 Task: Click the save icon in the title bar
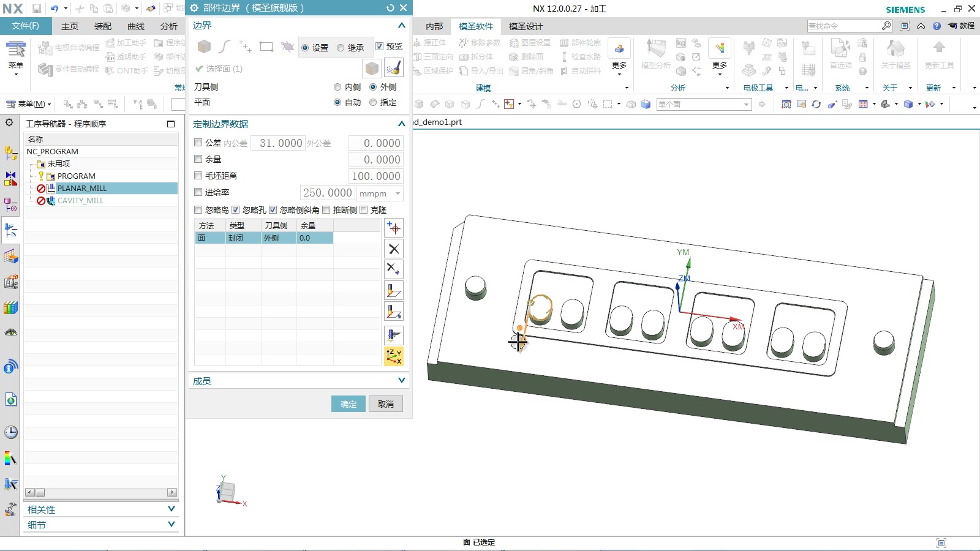[37, 9]
